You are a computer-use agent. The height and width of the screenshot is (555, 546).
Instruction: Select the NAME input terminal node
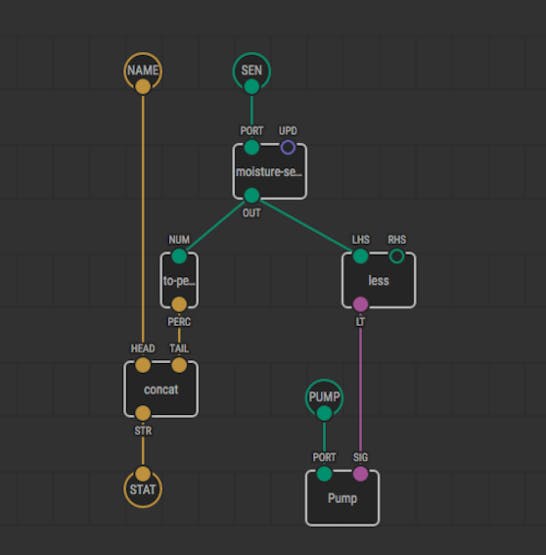pos(143,71)
